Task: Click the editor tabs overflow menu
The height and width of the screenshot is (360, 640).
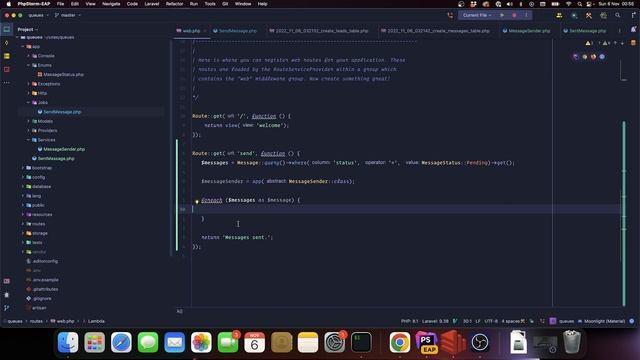Action: (x=619, y=31)
